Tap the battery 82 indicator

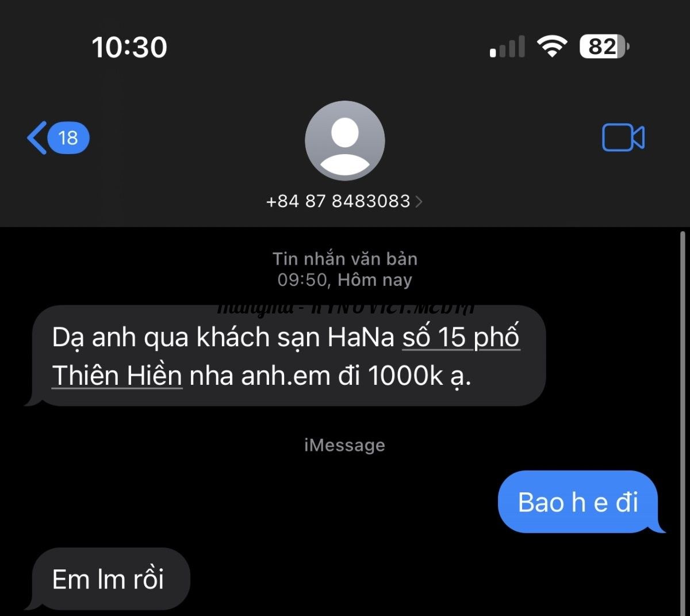click(x=604, y=47)
